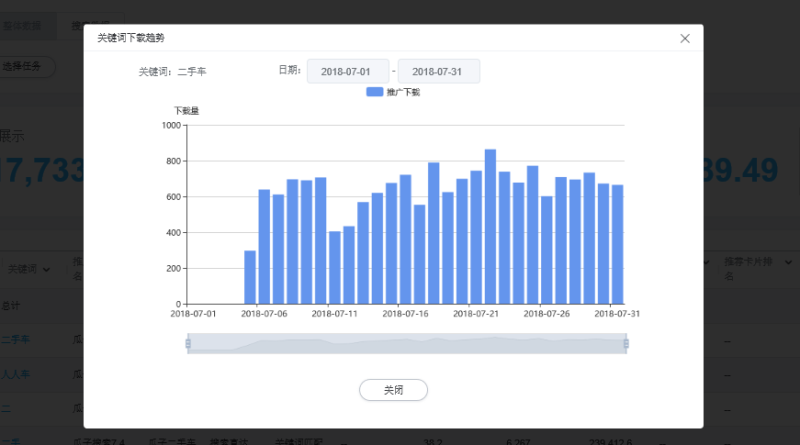The image size is (800, 445).
Task: Toggle the 推广下载 legend series
Action: click(x=403, y=92)
